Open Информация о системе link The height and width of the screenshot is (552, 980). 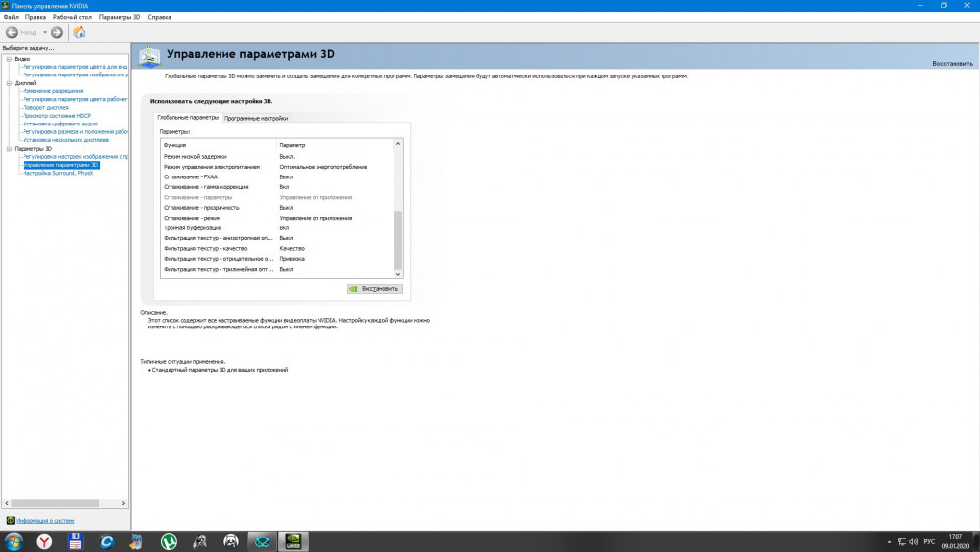pos(45,520)
